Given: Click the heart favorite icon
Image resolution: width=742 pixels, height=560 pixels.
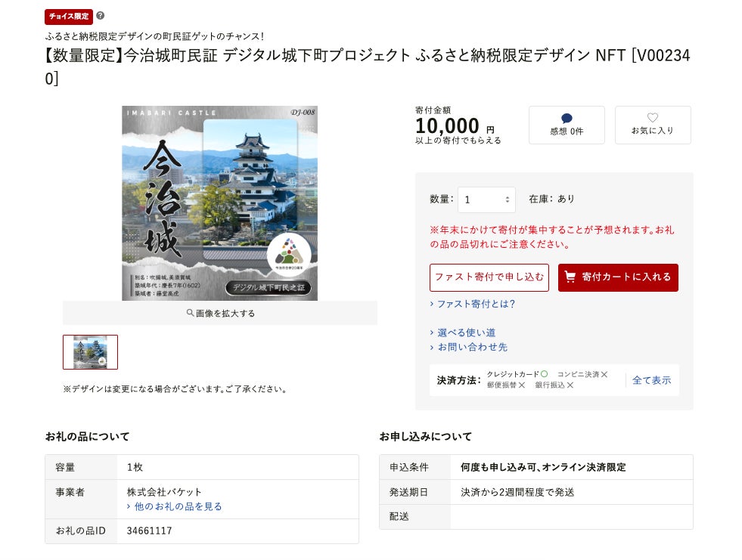Looking at the screenshot, I should (x=653, y=118).
